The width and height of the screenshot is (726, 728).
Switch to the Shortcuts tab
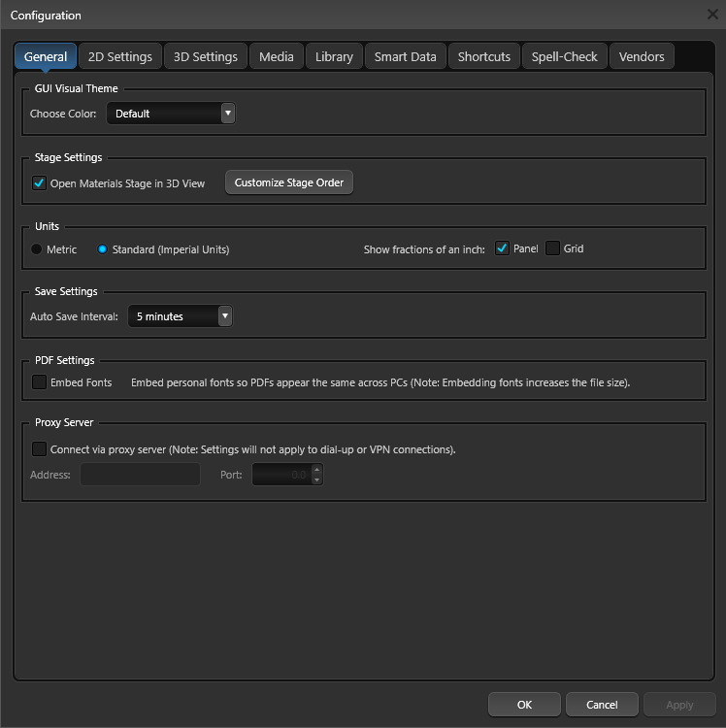click(484, 56)
